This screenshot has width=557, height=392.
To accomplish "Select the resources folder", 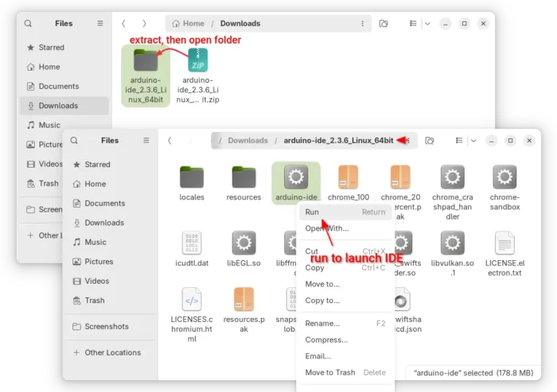I will pos(243,183).
